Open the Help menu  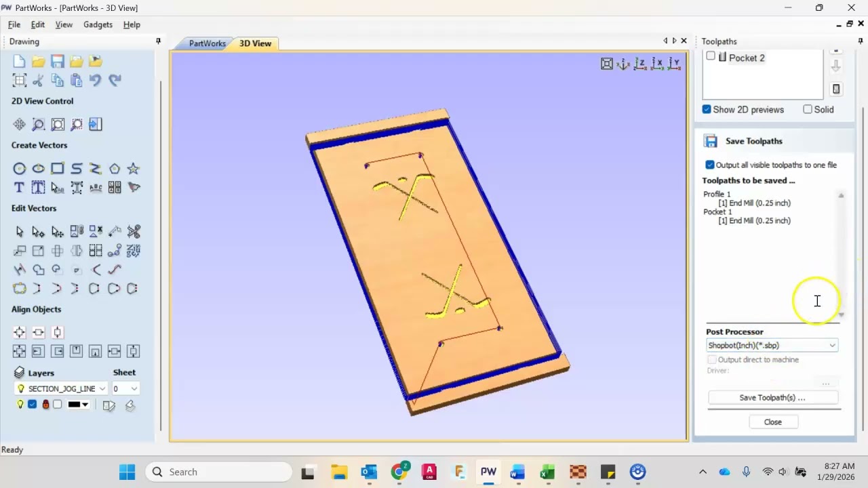(132, 24)
